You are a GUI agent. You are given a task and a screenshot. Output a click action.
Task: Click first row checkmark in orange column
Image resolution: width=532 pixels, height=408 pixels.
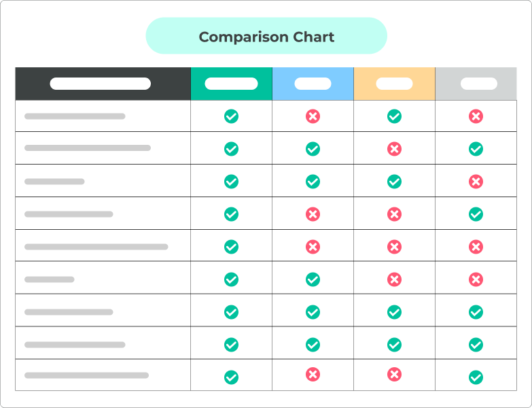click(394, 116)
